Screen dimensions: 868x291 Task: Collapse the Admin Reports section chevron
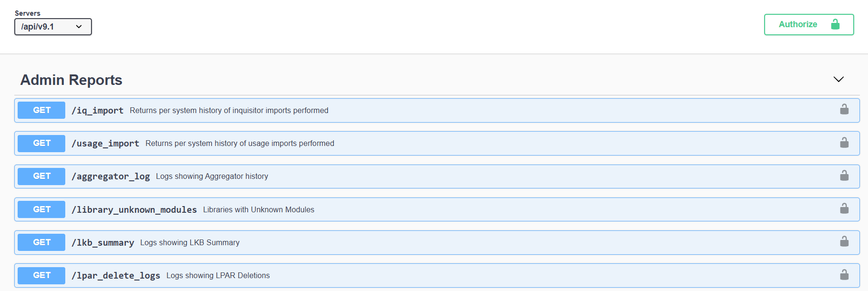(x=838, y=79)
